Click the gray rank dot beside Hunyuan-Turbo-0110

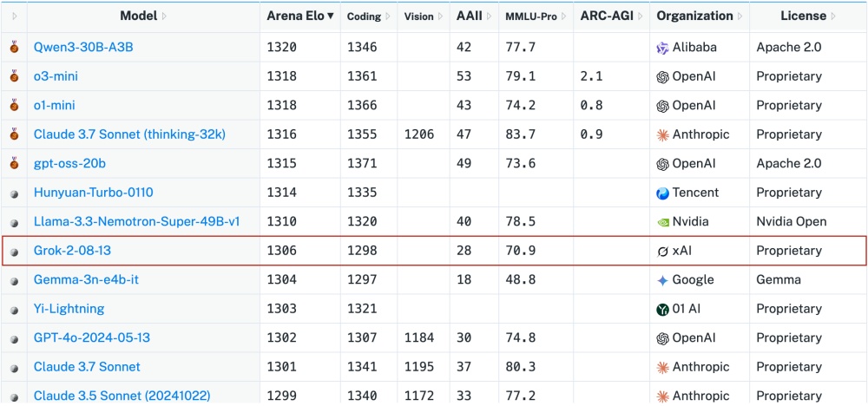point(14,193)
